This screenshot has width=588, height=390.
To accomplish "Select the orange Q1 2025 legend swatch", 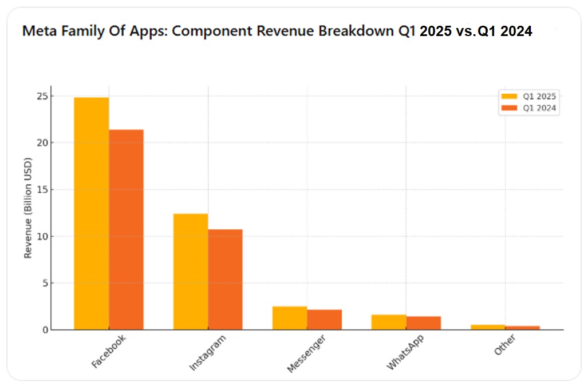I will (x=511, y=96).
